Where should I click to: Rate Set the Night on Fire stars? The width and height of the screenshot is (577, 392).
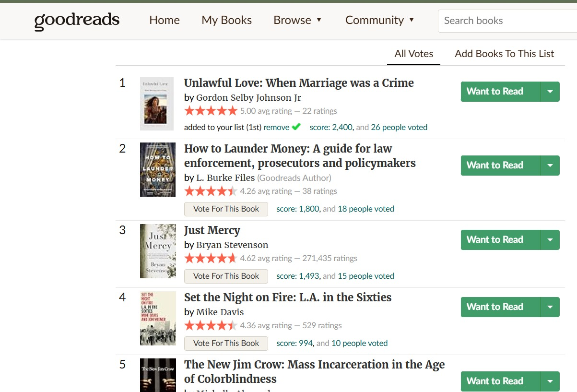click(x=211, y=325)
